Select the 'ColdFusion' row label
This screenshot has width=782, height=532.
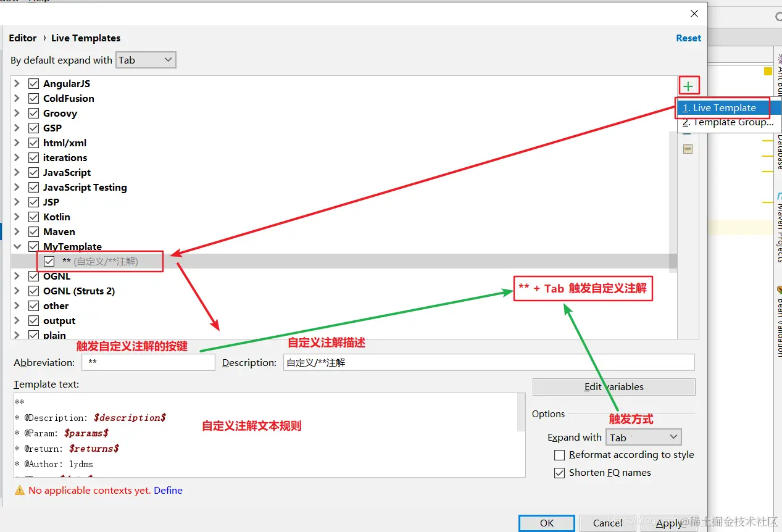(69, 98)
